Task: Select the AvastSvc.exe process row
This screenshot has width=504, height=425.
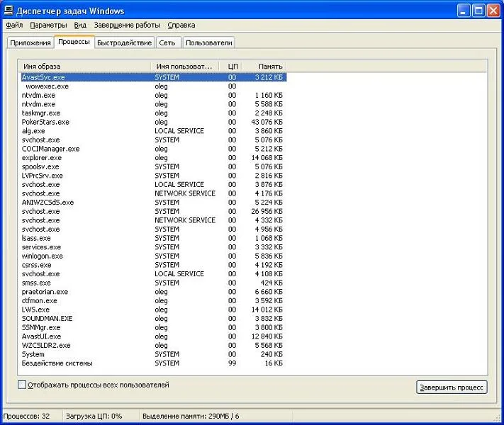Action: 154,77
